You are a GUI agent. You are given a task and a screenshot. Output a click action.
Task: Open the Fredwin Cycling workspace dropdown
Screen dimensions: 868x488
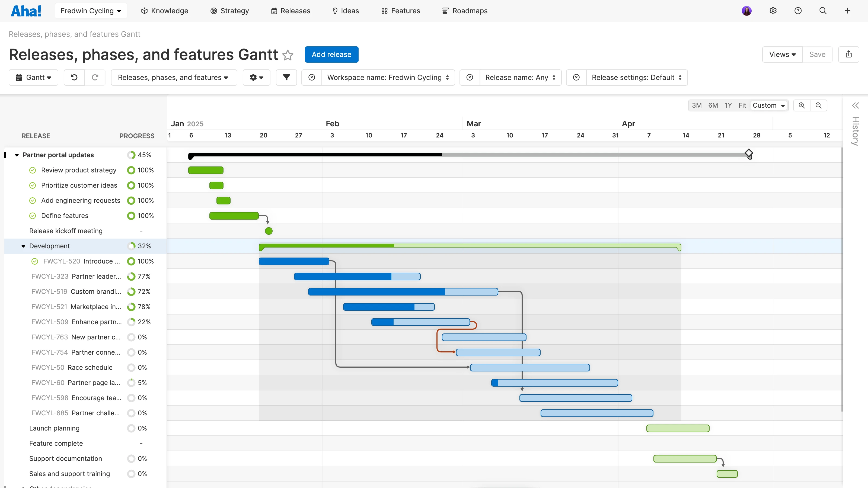pos(91,11)
